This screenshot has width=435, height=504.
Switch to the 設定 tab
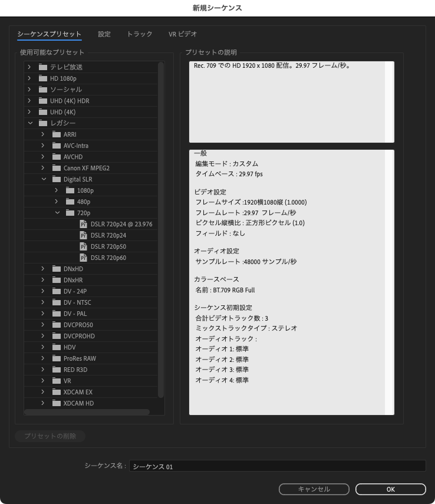(x=104, y=34)
